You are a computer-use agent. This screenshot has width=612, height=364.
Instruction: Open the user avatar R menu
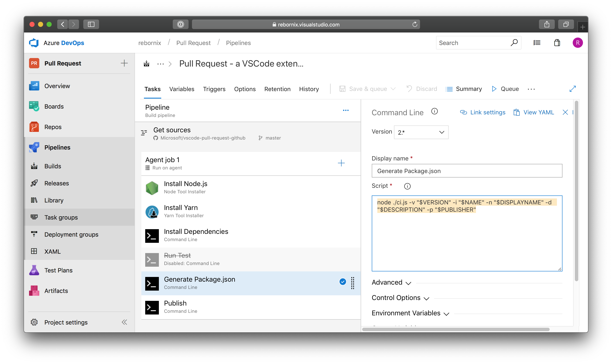[577, 43]
